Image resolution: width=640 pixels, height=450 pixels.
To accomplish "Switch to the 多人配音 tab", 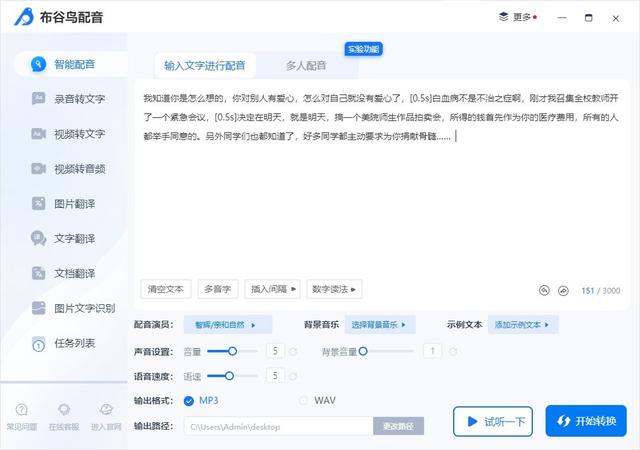I will (306, 66).
